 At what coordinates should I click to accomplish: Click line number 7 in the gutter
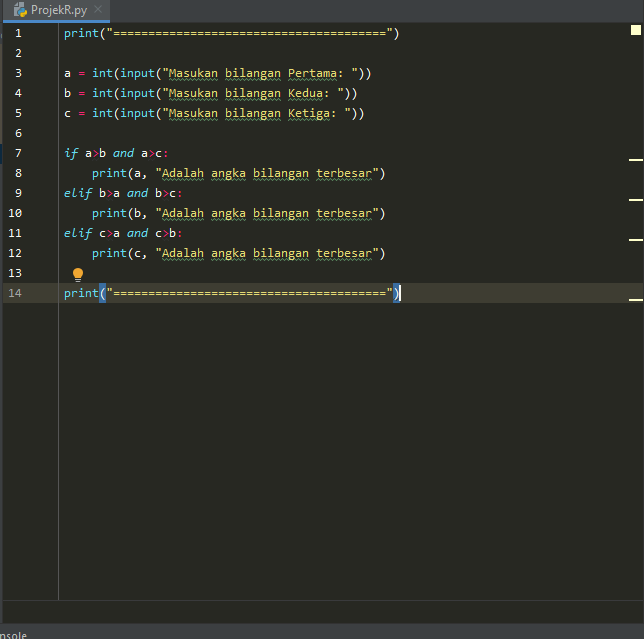click(x=18, y=153)
